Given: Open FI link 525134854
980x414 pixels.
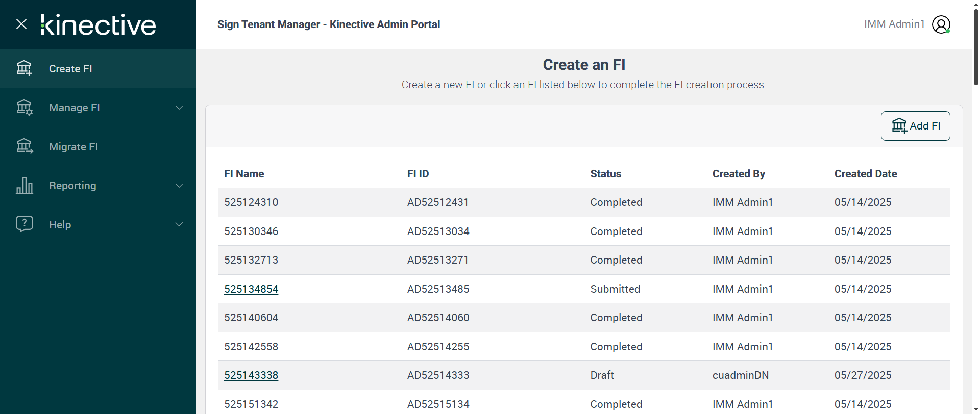Looking at the screenshot, I should (x=251, y=289).
